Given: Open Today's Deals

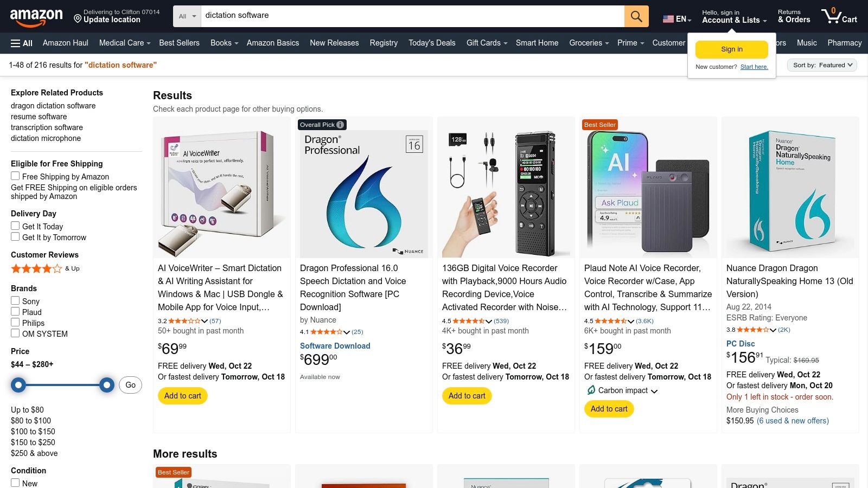Looking at the screenshot, I should click(x=432, y=43).
